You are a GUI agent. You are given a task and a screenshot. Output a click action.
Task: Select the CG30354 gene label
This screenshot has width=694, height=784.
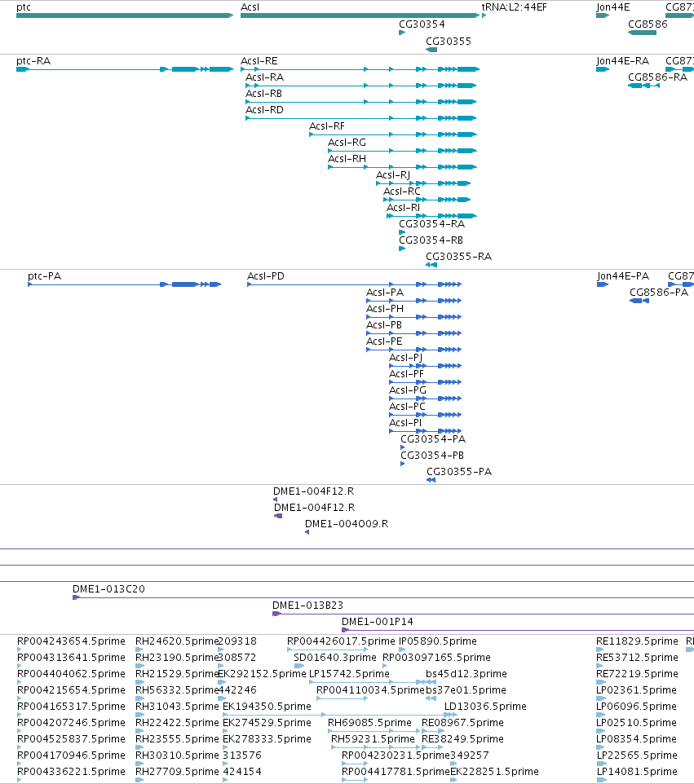pyautogui.click(x=422, y=24)
